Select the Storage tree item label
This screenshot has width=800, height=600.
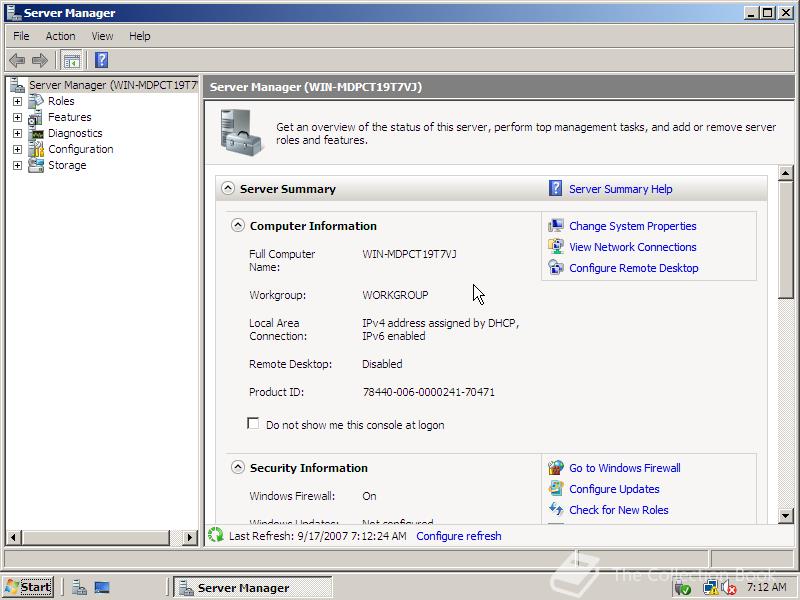[67, 165]
